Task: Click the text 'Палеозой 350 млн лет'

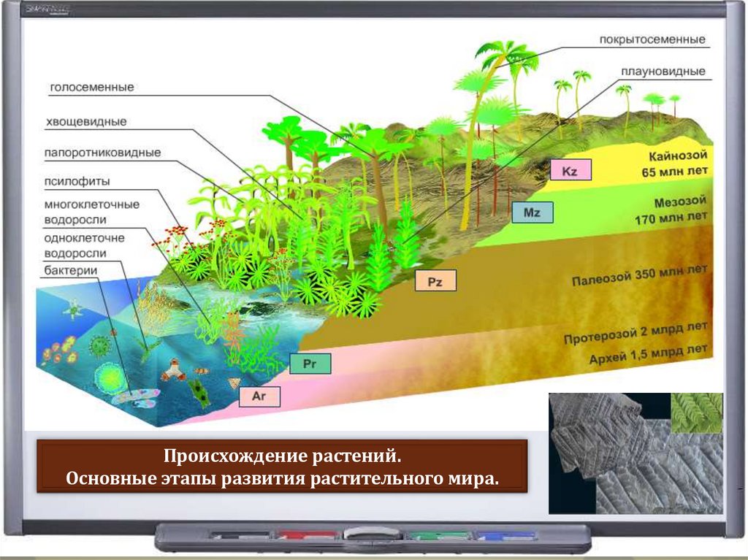Action: [640, 275]
